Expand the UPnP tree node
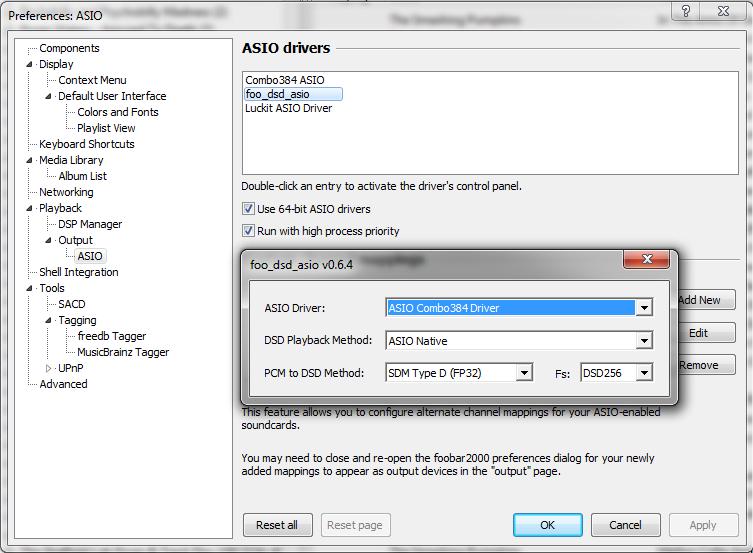Image resolution: width=753 pixels, height=553 pixels. coord(48,368)
